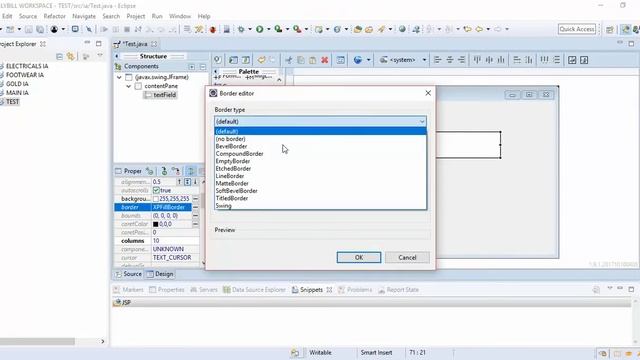640x360 pixels.
Task: Click the green Run button in the main toolbar
Action: (x=260, y=29)
